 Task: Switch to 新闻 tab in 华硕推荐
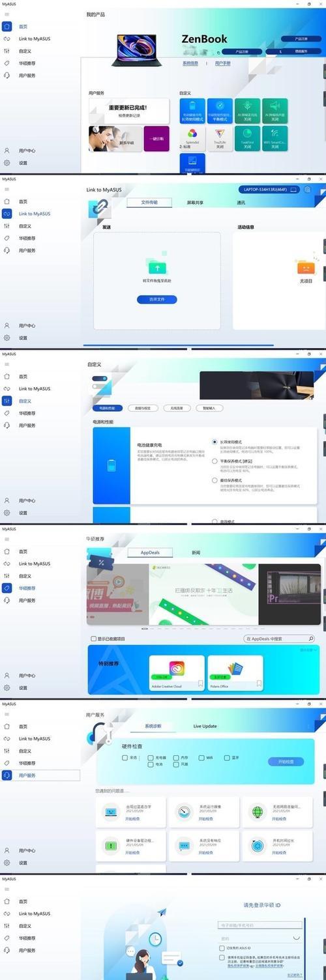(x=196, y=552)
